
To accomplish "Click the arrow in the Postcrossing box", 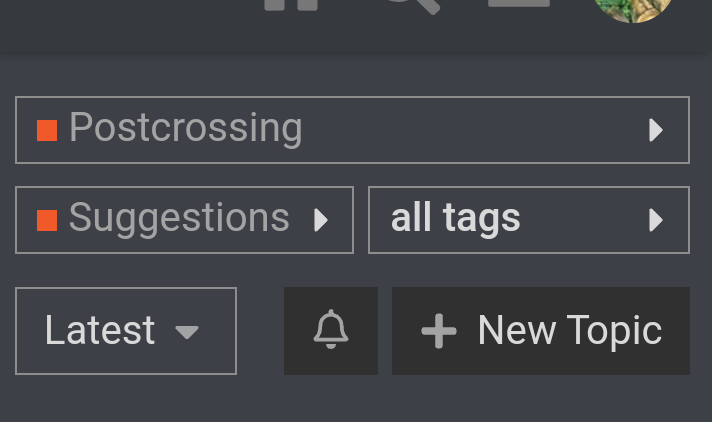I will tap(656, 130).
